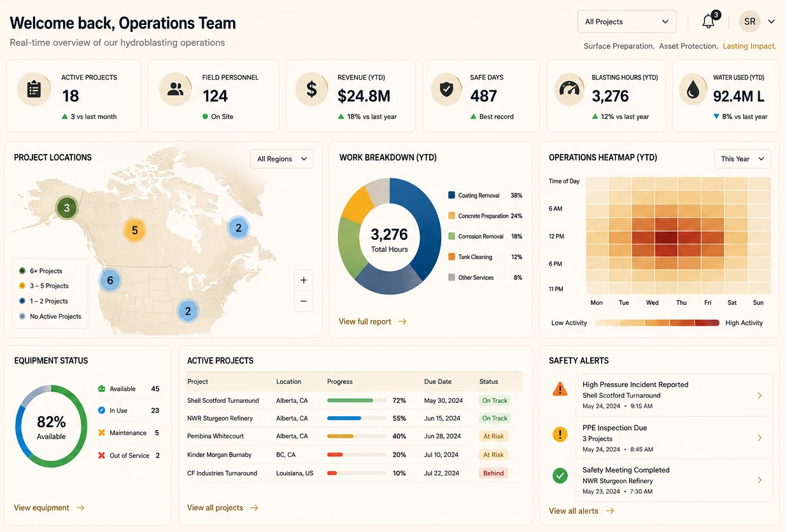Select the green map marker showing 3
Screen dimensions: 785x532
(67, 208)
